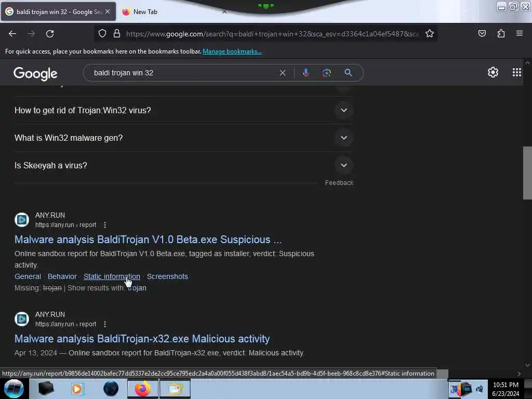Open BaldiTrojan-x32.exe Malicious activity result
The width and height of the screenshot is (532, 399).
142,339
